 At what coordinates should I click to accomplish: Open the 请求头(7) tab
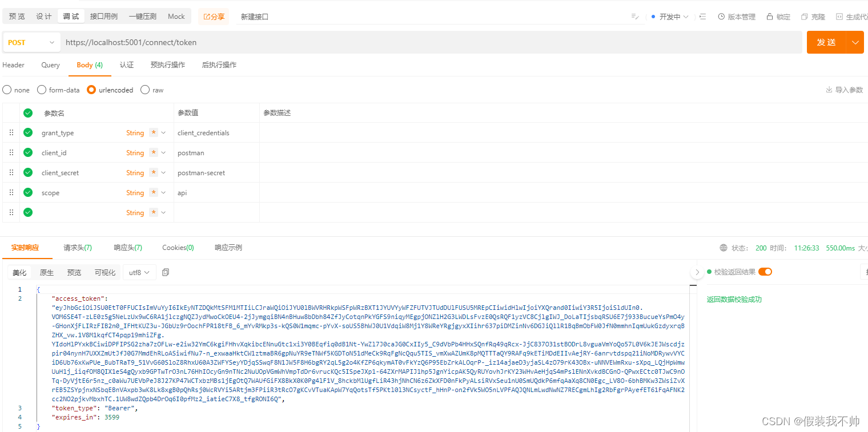(x=78, y=248)
